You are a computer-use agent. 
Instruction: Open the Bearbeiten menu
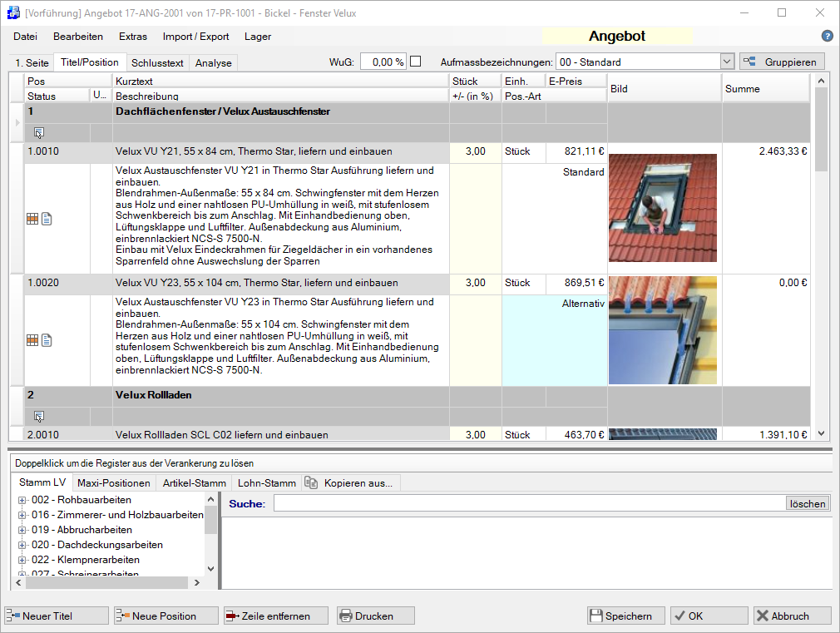[x=78, y=37]
